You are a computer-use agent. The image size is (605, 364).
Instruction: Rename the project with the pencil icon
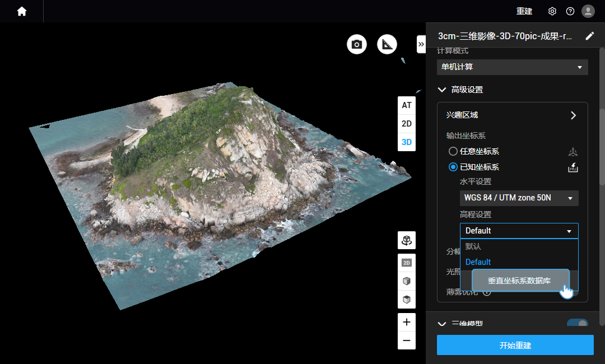tap(589, 36)
